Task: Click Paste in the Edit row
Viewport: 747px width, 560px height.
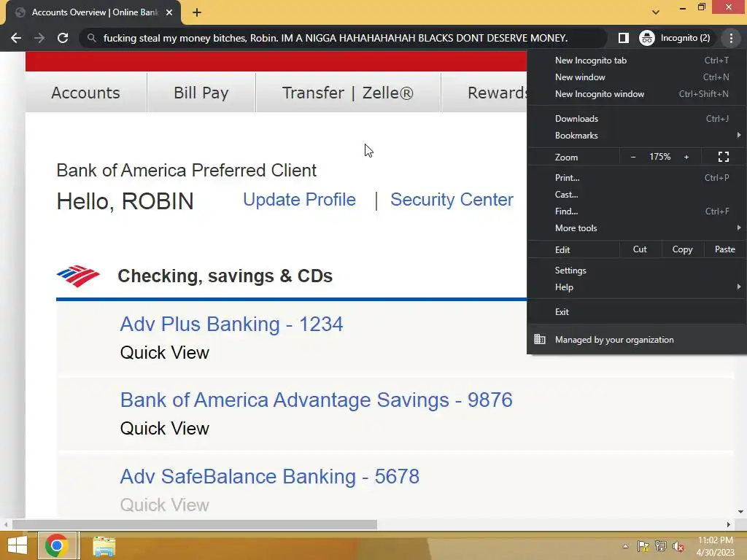Action: click(724, 249)
